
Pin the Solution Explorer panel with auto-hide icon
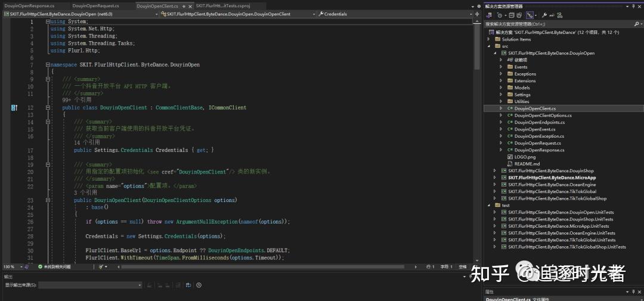pyautogui.click(x=633, y=7)
